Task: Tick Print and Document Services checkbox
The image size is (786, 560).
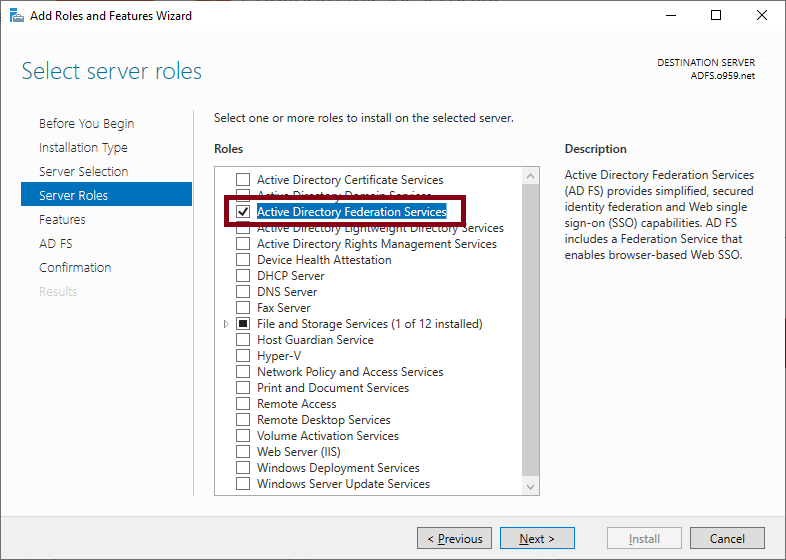Action: 243,388
